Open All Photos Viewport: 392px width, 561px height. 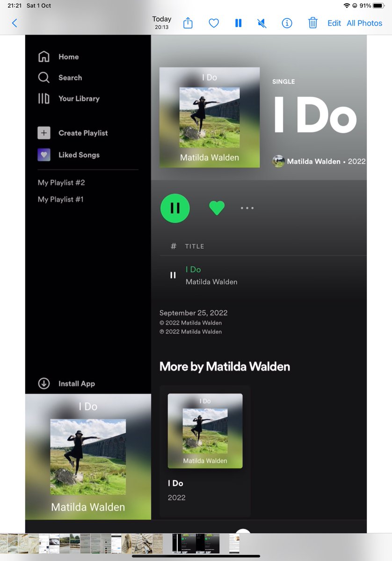[x=364, y=23]
